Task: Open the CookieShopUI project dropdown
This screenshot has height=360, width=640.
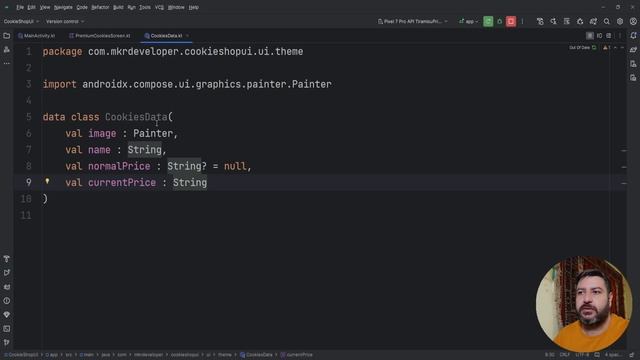Action: [21, 21]
